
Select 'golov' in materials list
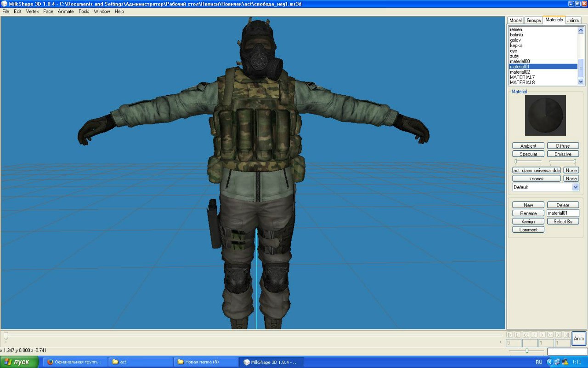(x=543, y=40)
